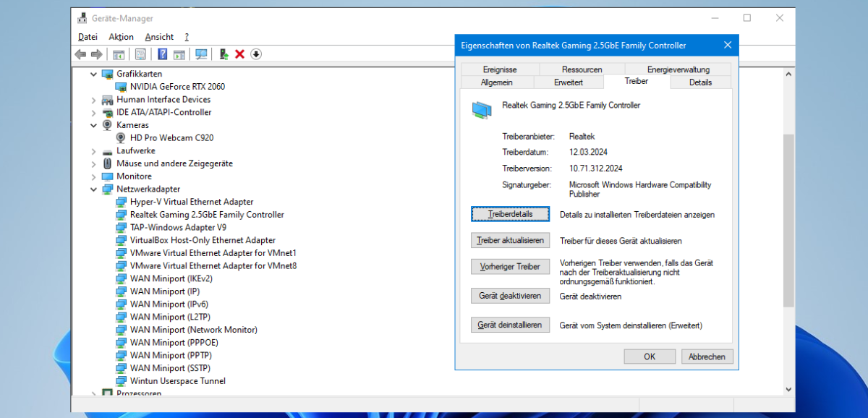Click the Vorheriger Treiber button
868x418 pixels.
[x=510, y=267]
